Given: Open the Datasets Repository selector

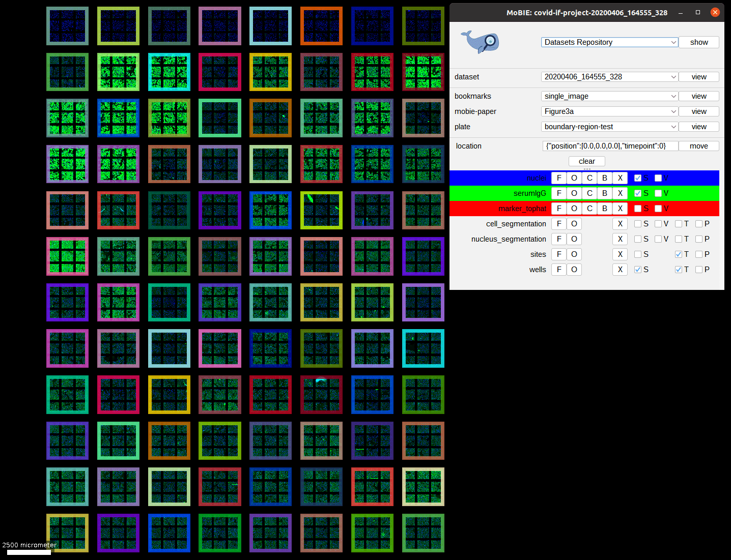Looking at the screenshot, I should (x=609, y=42).
